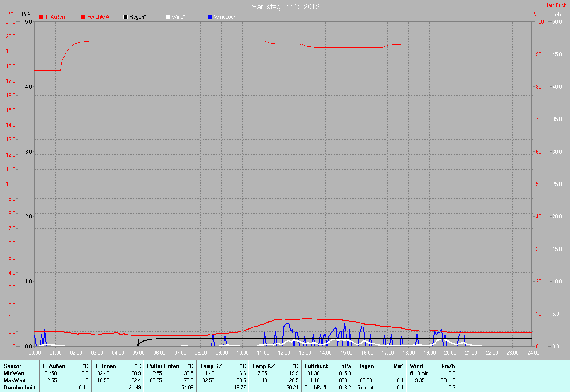Click the 'Temp KZ' column header

coord(263,366)
